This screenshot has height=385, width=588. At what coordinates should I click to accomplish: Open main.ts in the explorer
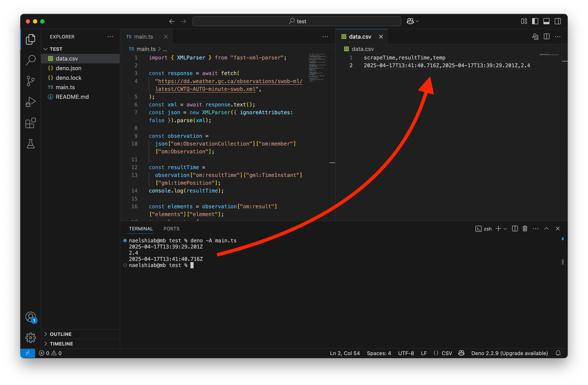tap(80, 87)
